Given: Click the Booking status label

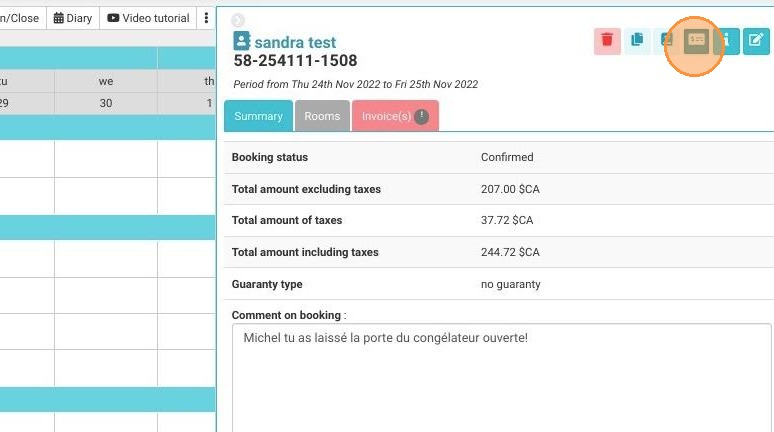Looking at the screenshot, I should click(x=270, y=157).
